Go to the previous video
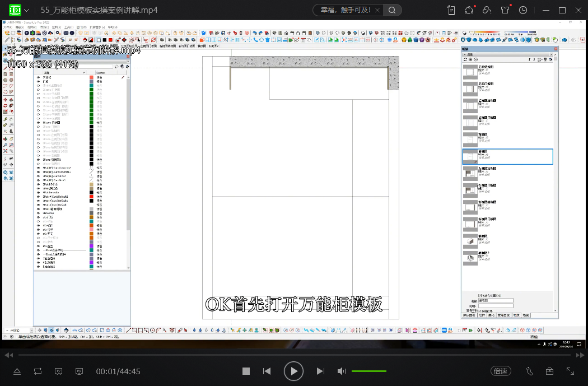This screenshot has width=588, height=386. (x=267, y=371)
